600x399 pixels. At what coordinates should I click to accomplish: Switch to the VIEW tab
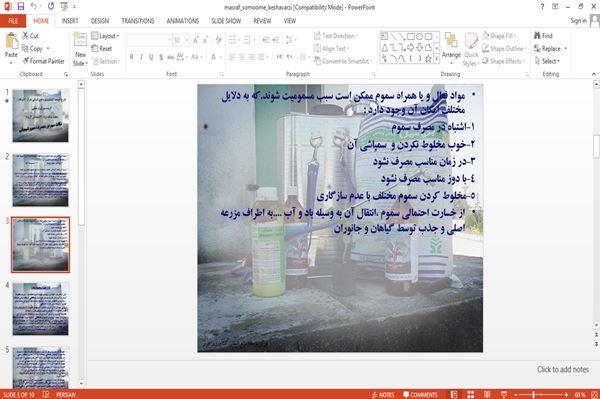290,21
